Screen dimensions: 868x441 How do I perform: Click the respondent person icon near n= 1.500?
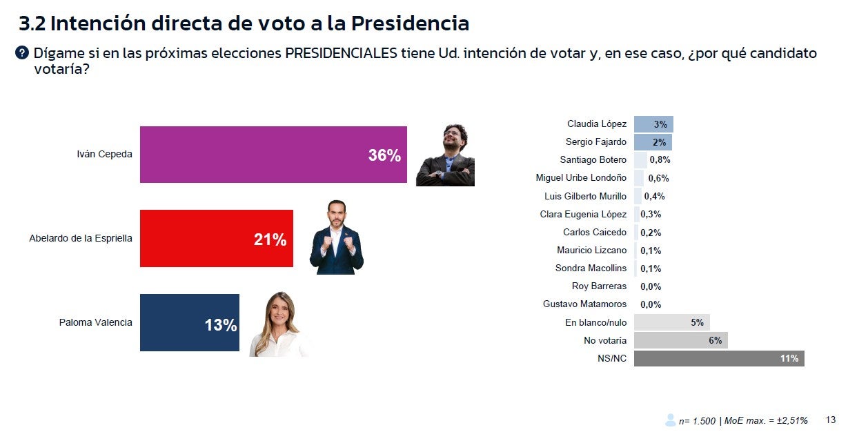670,420
